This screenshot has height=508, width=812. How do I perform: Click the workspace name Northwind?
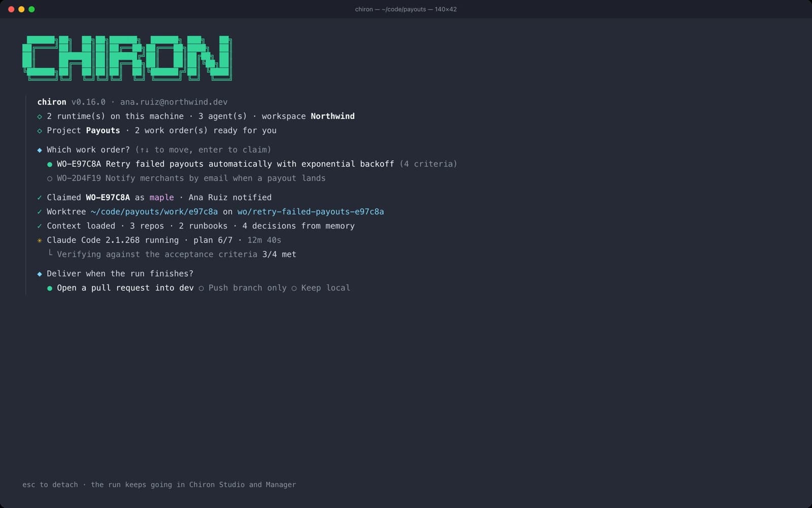[x=332, y=116]
